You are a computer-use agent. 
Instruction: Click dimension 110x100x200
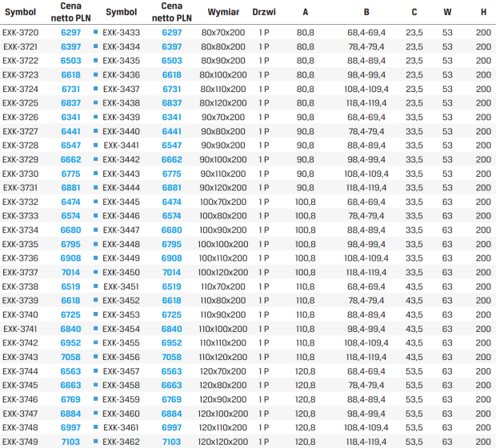pos(223,330)
